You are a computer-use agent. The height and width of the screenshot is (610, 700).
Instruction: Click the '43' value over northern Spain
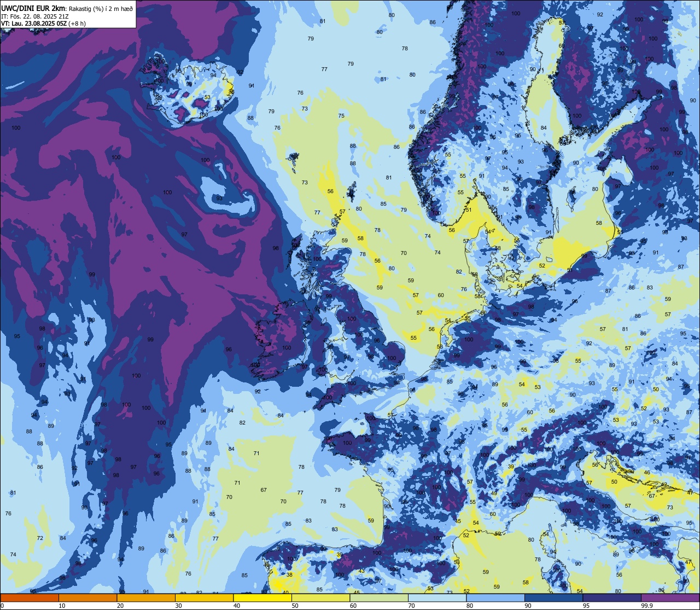361,571
